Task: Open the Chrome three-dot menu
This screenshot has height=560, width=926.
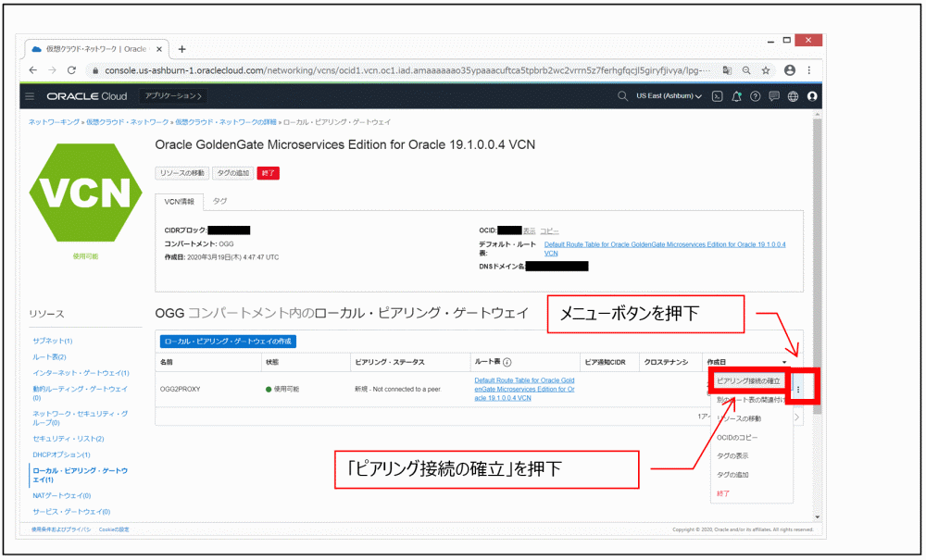Action: point(809,69)
